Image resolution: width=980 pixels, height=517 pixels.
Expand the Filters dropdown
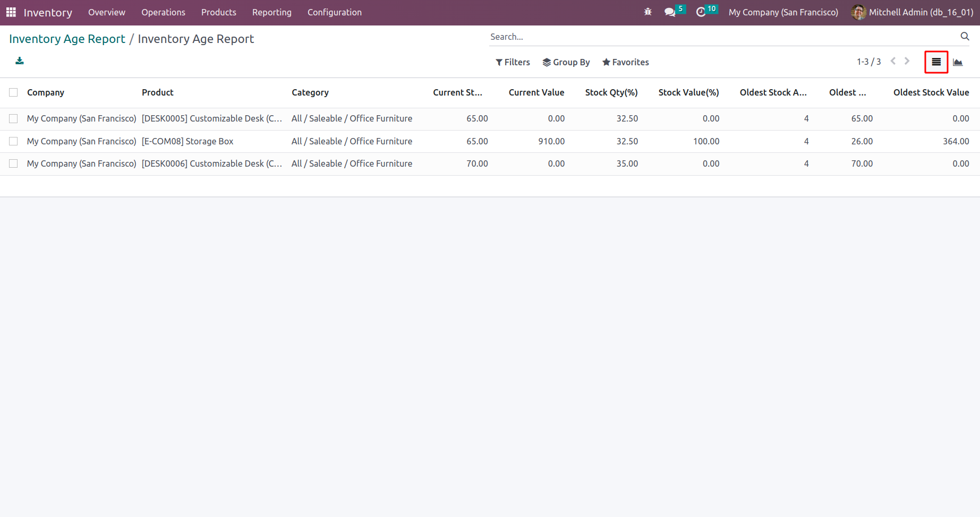(x=513, y=62)
